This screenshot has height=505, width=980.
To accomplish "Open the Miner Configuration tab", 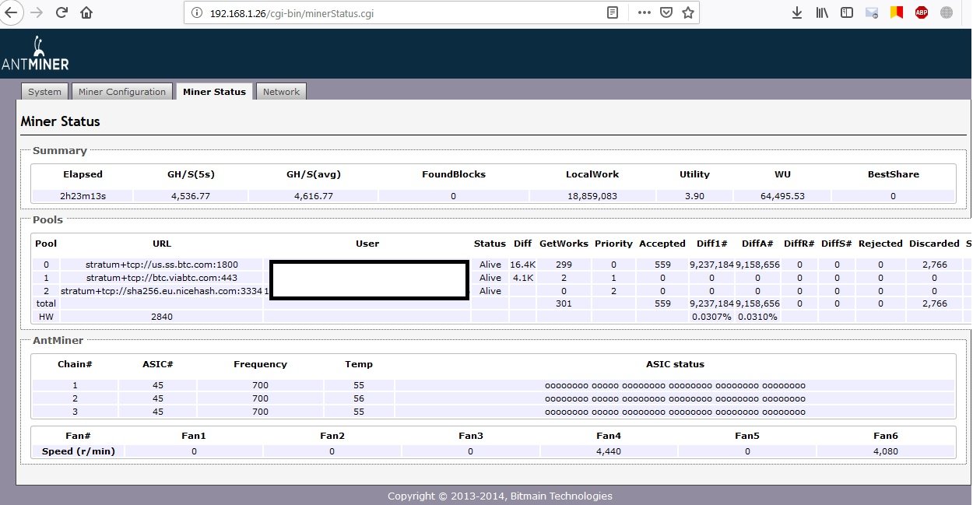I will pos(122,92).
